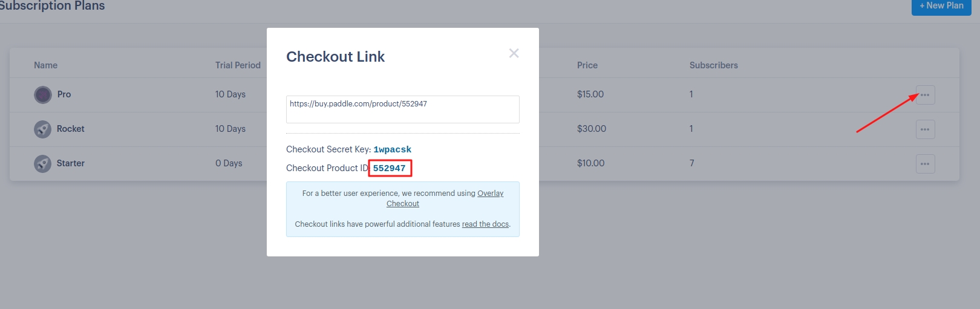Open the Overlay Checkout link

click(490, 194)
